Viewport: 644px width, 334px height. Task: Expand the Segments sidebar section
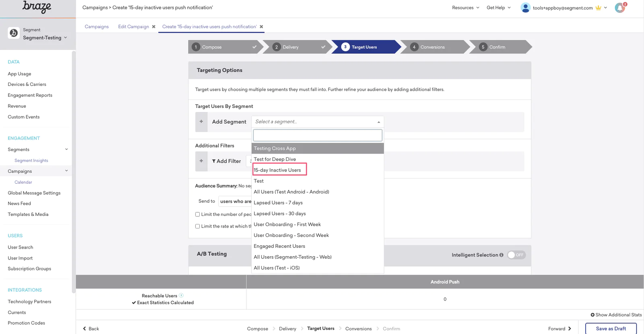[66, 149]
